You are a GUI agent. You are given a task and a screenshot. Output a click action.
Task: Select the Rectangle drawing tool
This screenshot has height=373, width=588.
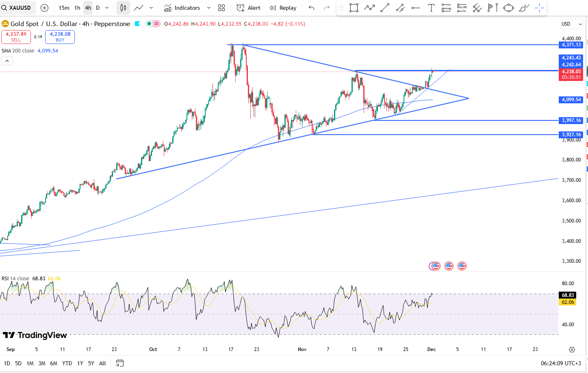pyautogui.click(x=354, y=8)
